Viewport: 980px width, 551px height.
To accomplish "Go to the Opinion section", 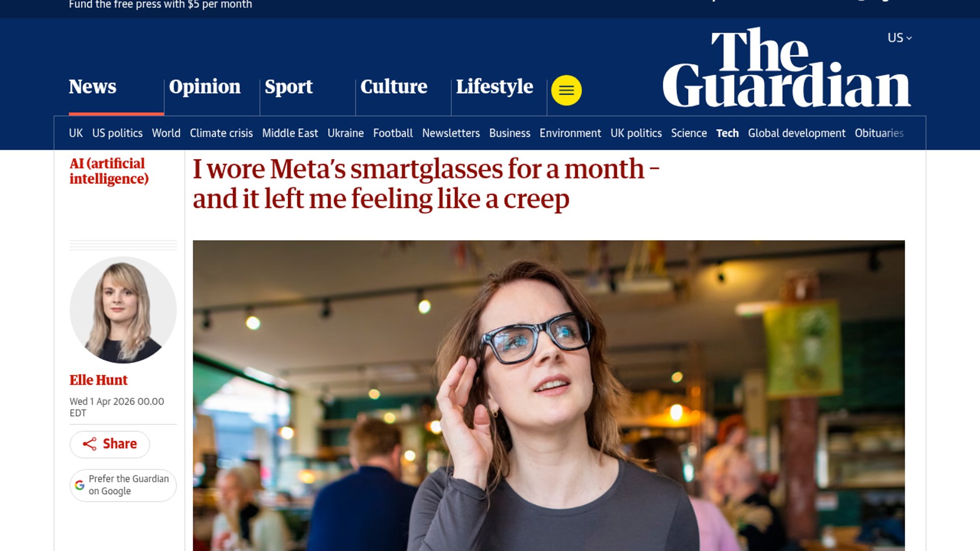I will [205, 87].
